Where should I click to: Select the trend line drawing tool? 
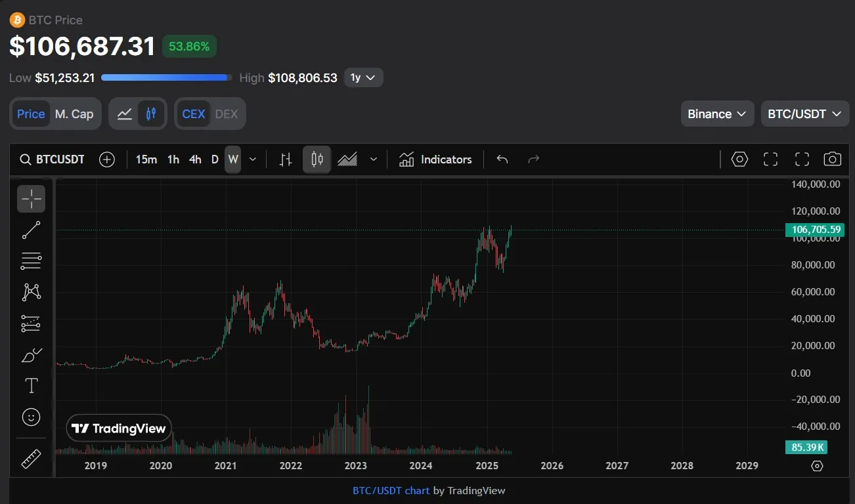pos(31,230)
